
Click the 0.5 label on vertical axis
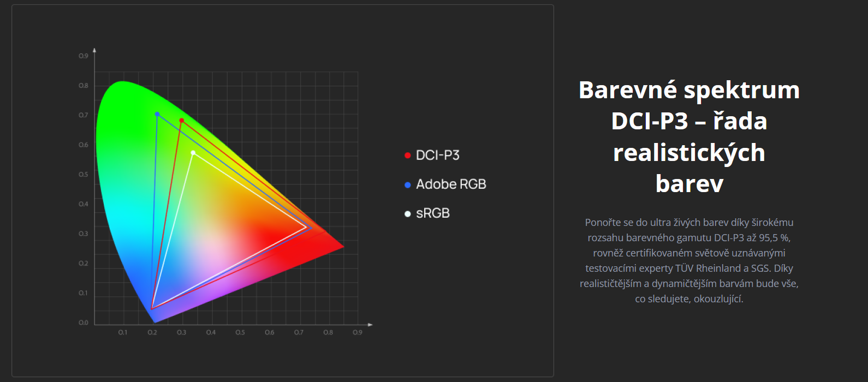[x=83, y=175]
